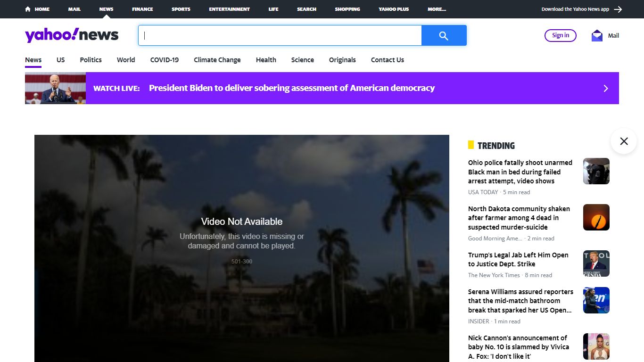Image resolution: width=644 pixels, height=362 pixels.
Task: Switch to the COVID-19 section tab
Action: point(165,60)
